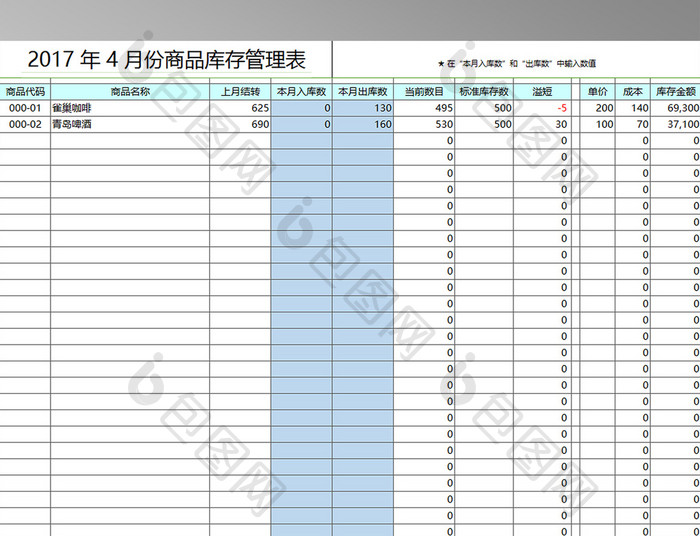
Task: Select the unit price 100 cell
Action: pos(597,125)
